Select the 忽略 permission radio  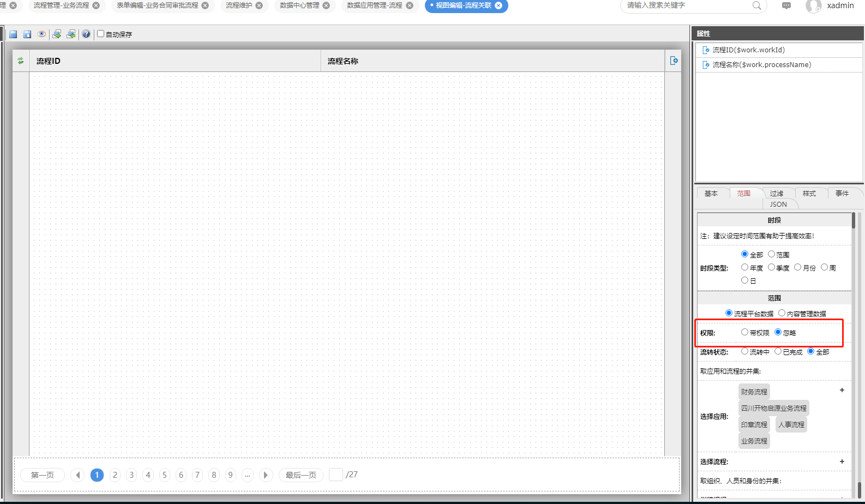[778, 332]
